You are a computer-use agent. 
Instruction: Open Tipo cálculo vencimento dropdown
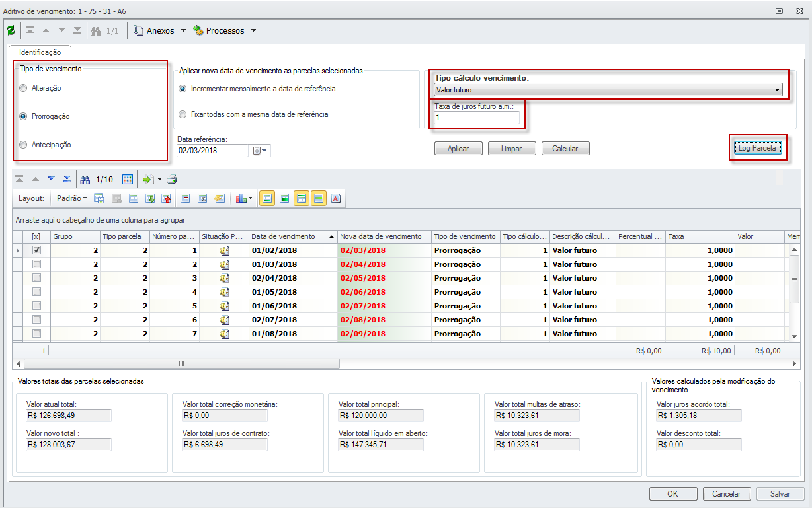(778, 90)
